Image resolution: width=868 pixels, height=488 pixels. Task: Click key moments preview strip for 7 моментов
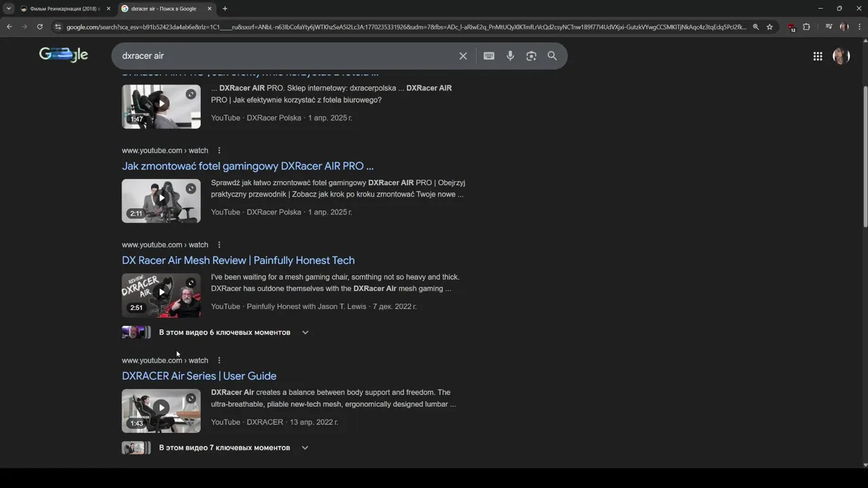point(136,448)
